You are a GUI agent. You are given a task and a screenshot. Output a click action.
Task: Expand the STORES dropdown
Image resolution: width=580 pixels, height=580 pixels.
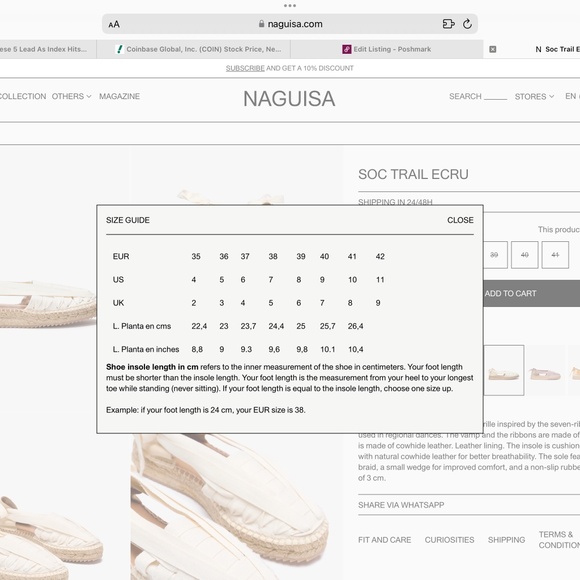534,97
